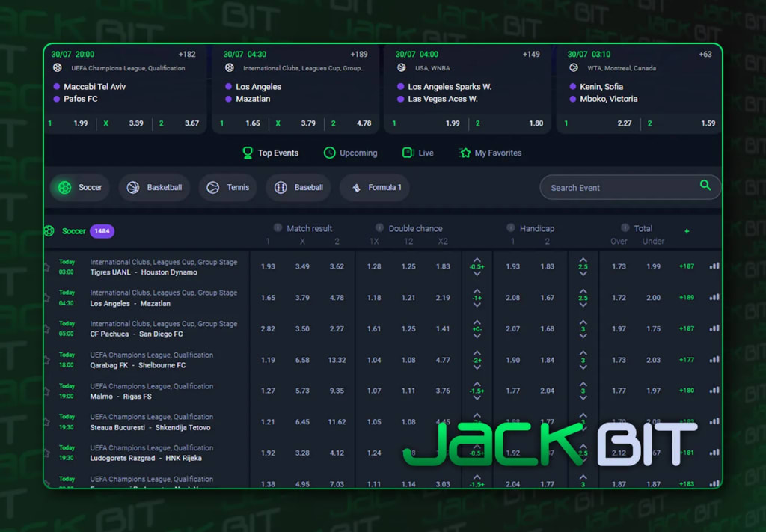The height and width of the screenshot is (532, 766).
Task: Click the green search magnifier icon
Action: click(x=705, y=185)
